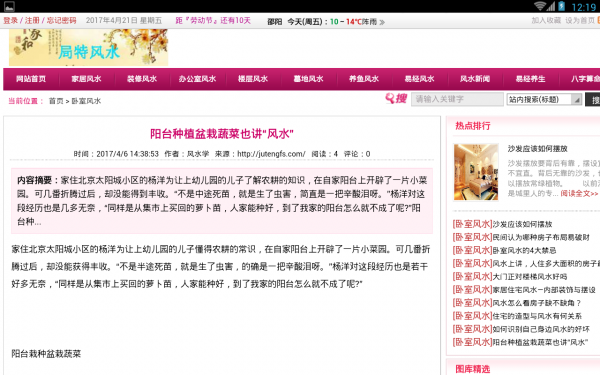
Task: Tap the Wi-Fi signal status icon
Action: [x=540, y=6]
